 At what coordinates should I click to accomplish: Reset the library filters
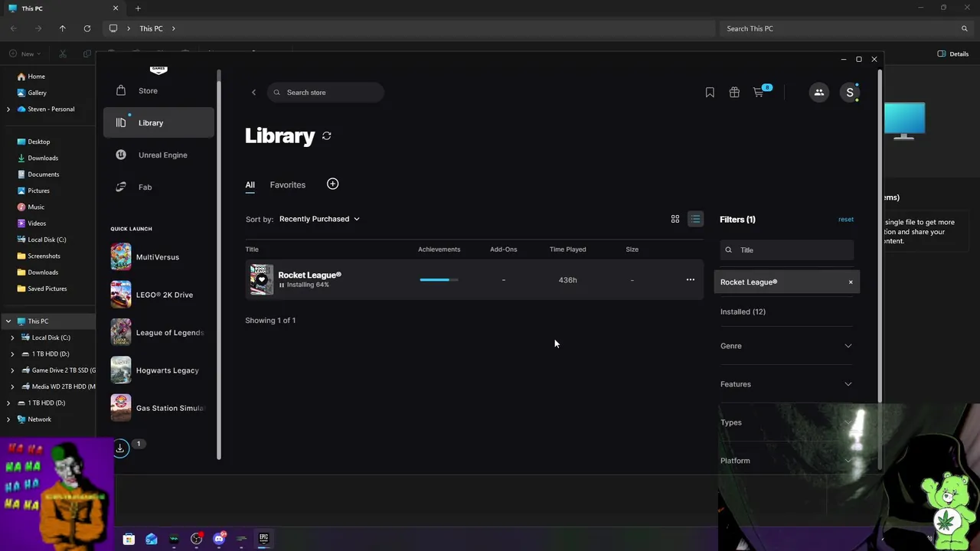(846, 220)
